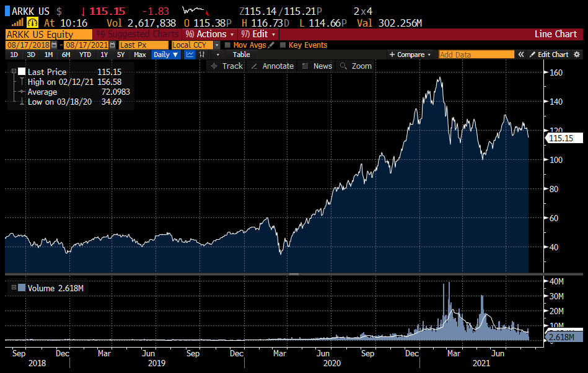The image size is (588, 373).
Task: Select the 6M time range
Action: tap(66, 55)
